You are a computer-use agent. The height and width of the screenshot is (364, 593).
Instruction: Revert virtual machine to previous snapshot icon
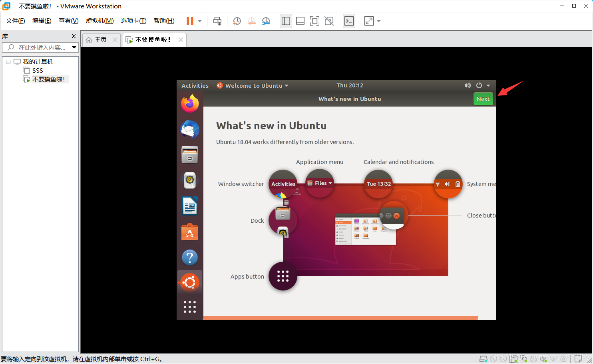point(251,21)
